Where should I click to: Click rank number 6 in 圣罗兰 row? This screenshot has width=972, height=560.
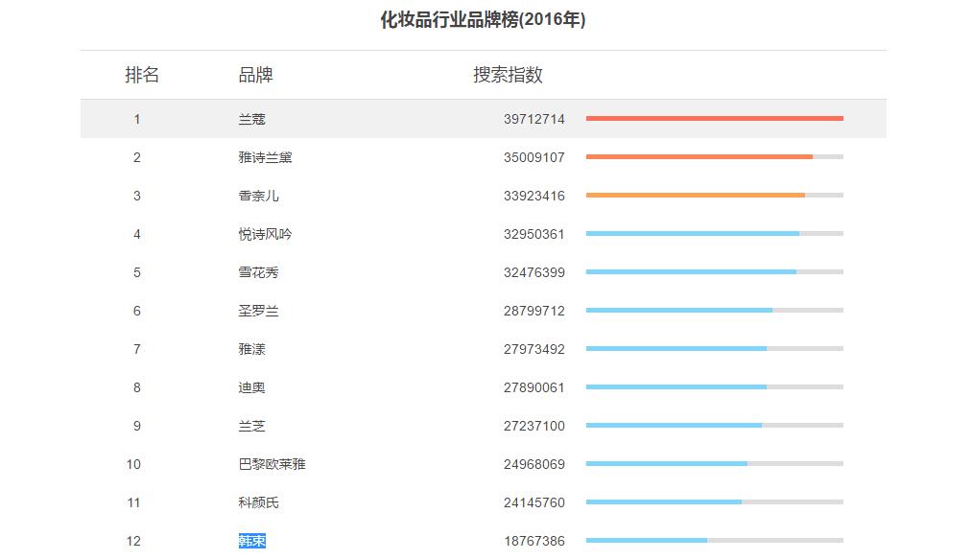tap(137, 311)
